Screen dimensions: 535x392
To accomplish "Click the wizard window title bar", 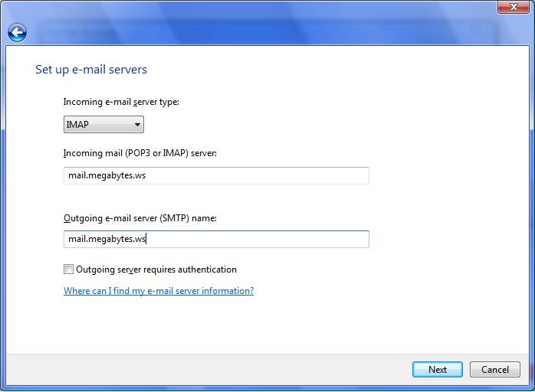I will click(261, 8).
